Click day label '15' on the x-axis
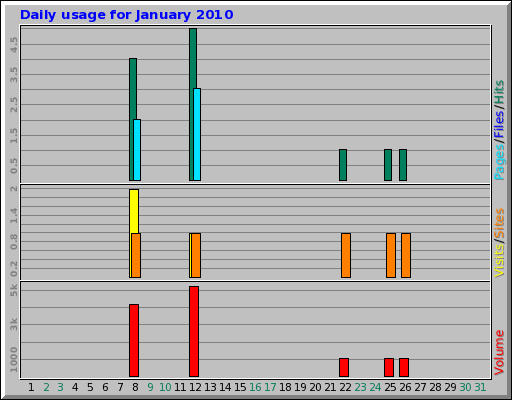Screen dimensions: 512x400 (x=240, y=387)
